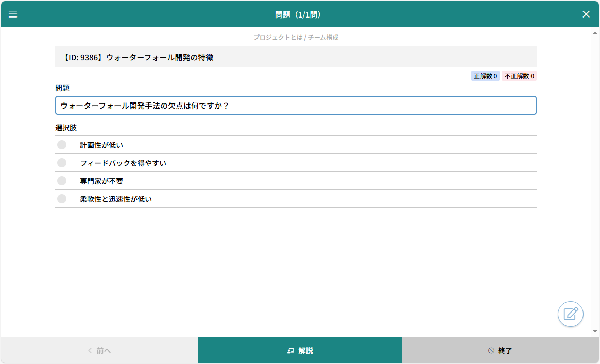This screenshot has width=600, height=364.
Task: Click breadcrumb プロジェクトとは / チーム構成
Action: (296, 38)
